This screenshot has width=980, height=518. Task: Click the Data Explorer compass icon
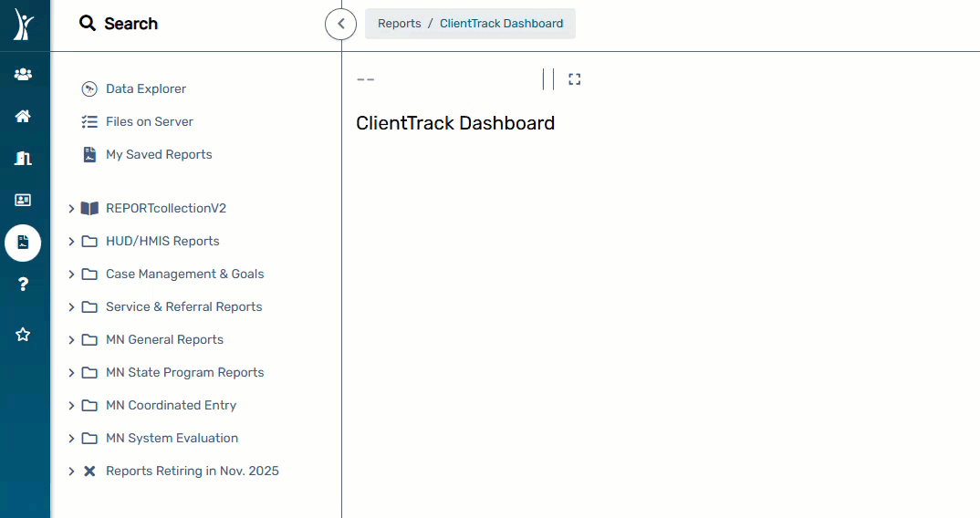pos(89,88)
